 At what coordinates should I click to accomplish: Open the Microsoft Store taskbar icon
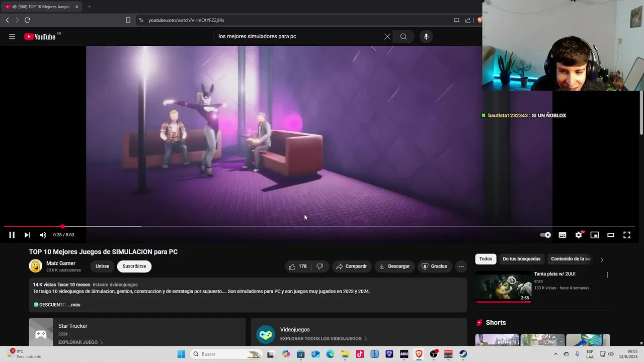pos(301,354)
